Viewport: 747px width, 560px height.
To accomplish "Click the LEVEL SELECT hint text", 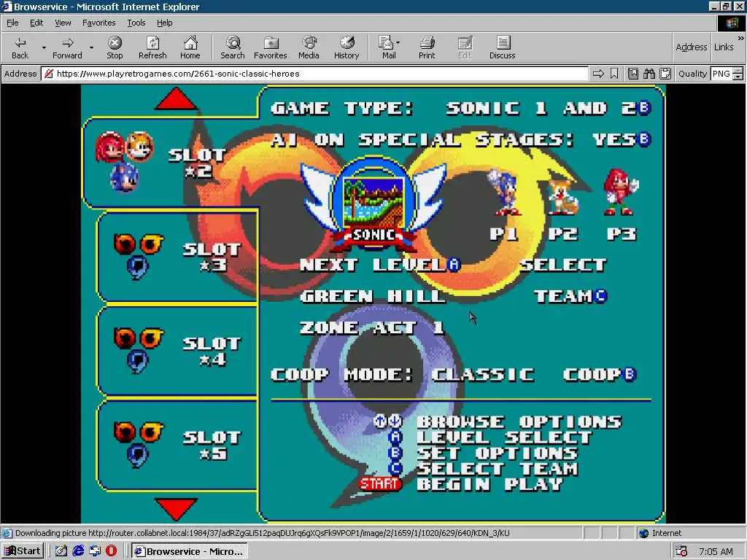I will click(x=504, y=437).
